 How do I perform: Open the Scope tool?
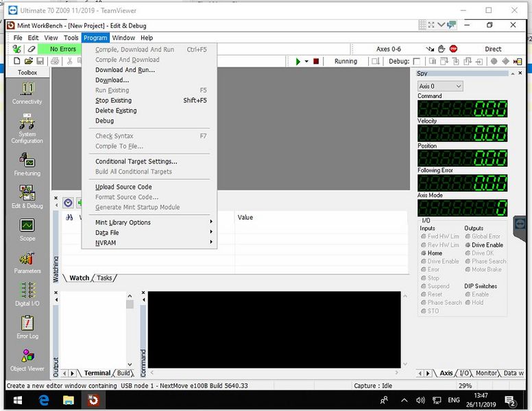pyautogui.click(x=27, y=229)
